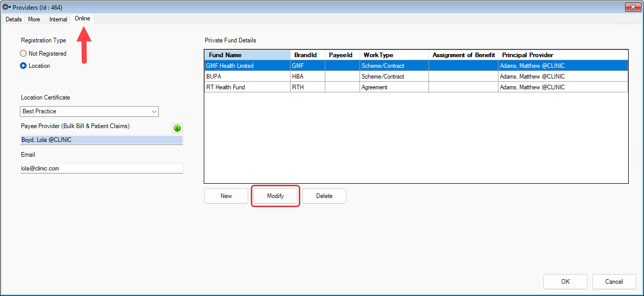This screenshot has width=644, height=296.
Task: Click the Cancel button
Action: point(614,282)
